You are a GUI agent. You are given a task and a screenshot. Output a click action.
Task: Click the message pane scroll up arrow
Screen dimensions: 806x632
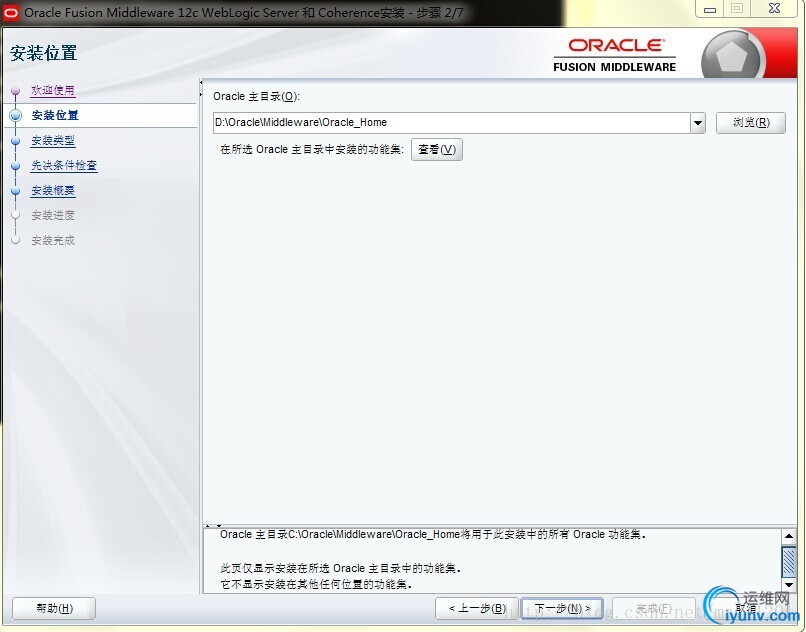pyautogui.click(x=789, y=536)
